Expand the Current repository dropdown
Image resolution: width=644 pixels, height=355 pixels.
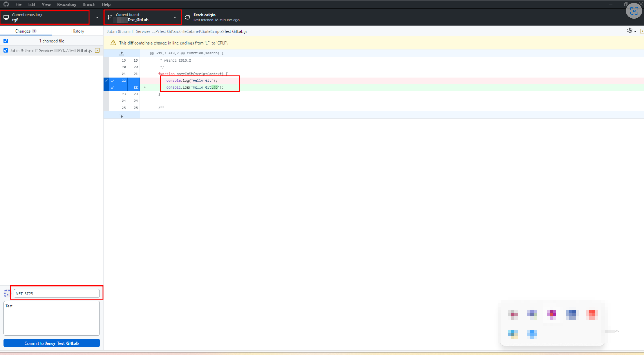(97, 17)
